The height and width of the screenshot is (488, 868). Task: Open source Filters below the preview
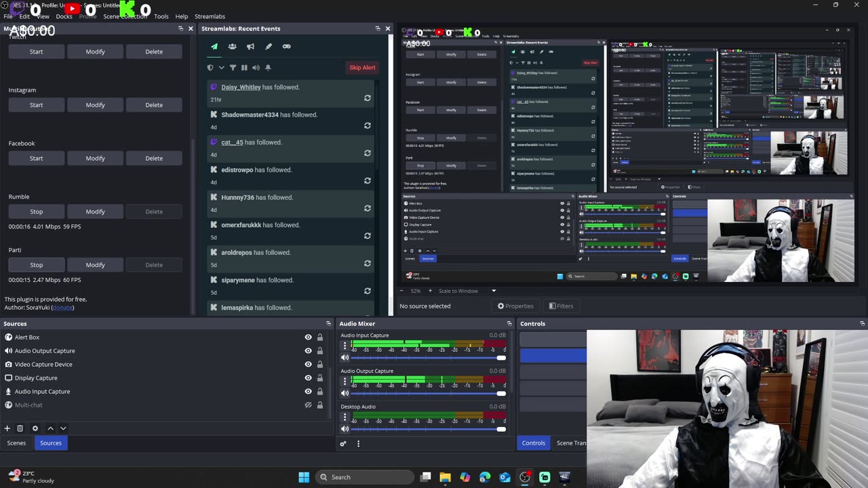[x=561, y=306]
